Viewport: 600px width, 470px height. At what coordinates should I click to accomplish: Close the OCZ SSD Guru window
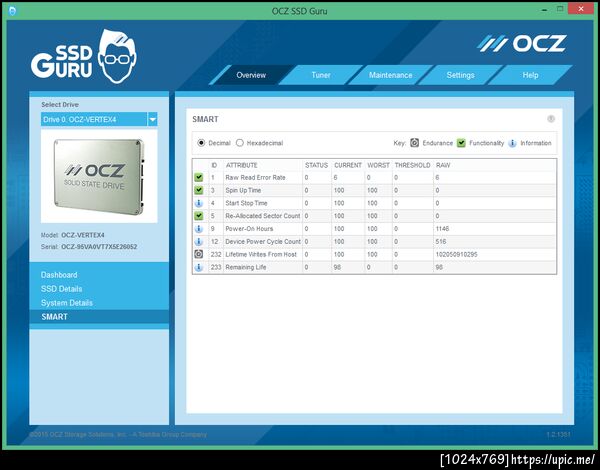coord(581,9)
